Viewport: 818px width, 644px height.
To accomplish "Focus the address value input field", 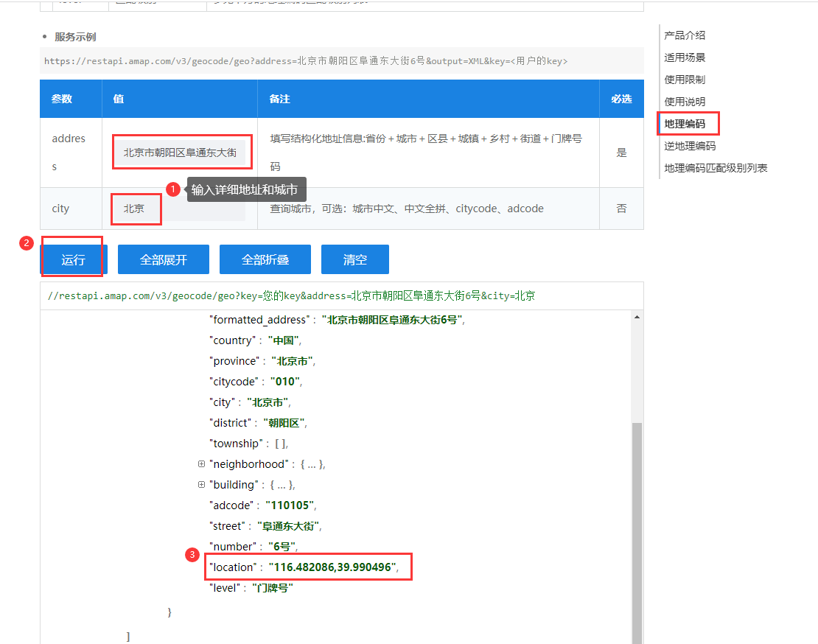I will click(x=180, y=153).
